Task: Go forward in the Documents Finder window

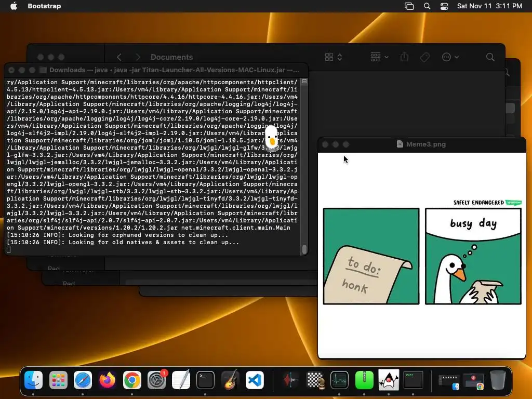Action: 138,57
